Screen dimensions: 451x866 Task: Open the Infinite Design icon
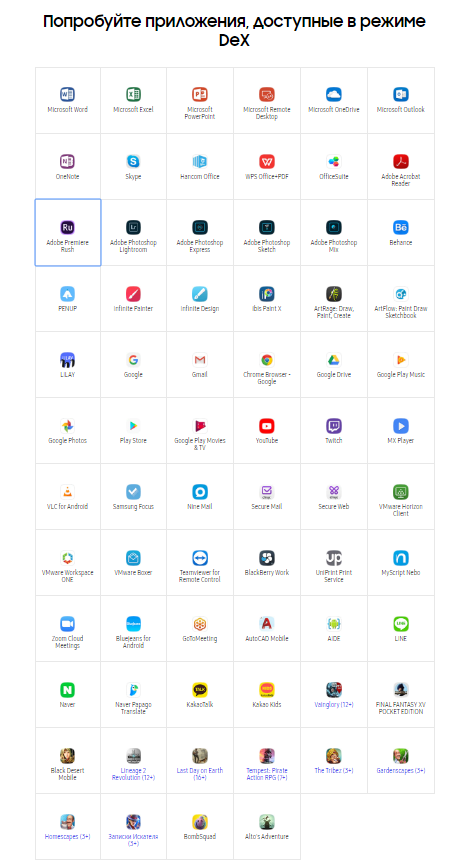click(x=200, y=294)
